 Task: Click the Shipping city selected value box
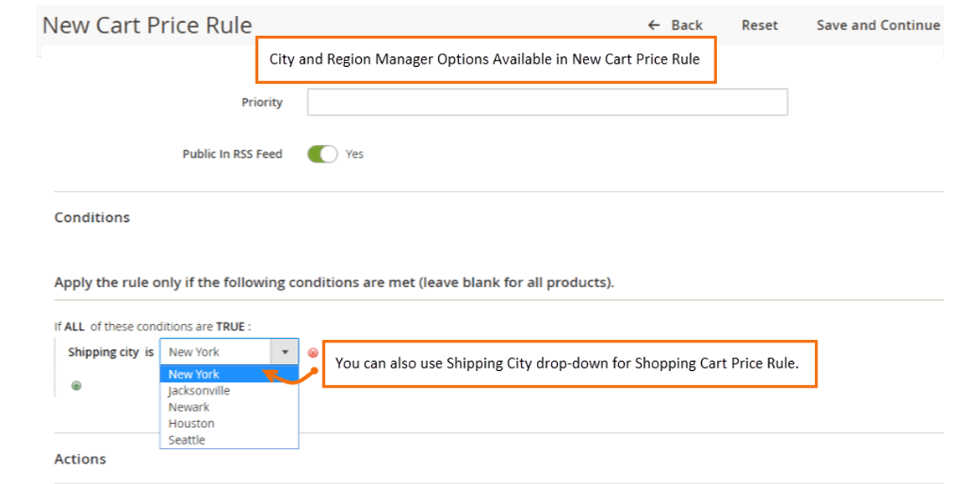point(215,353)
